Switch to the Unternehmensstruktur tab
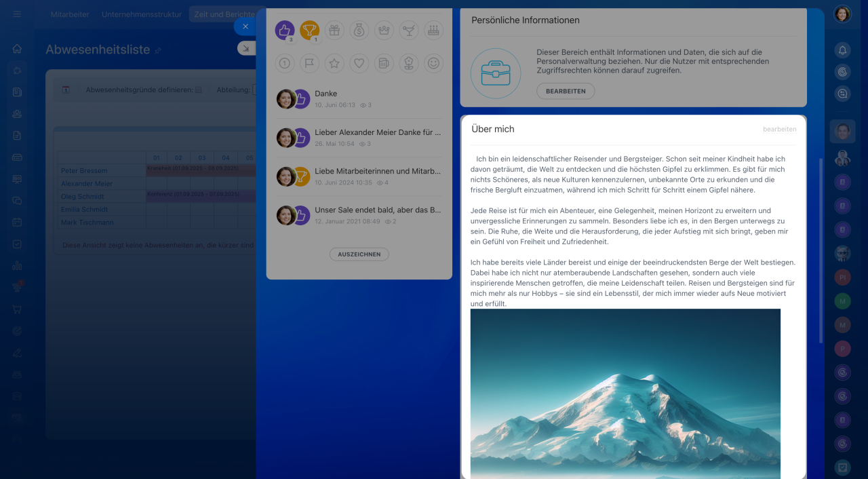Image resolution: width=868 pixels, height=479 pixels. tap(142, 14)
